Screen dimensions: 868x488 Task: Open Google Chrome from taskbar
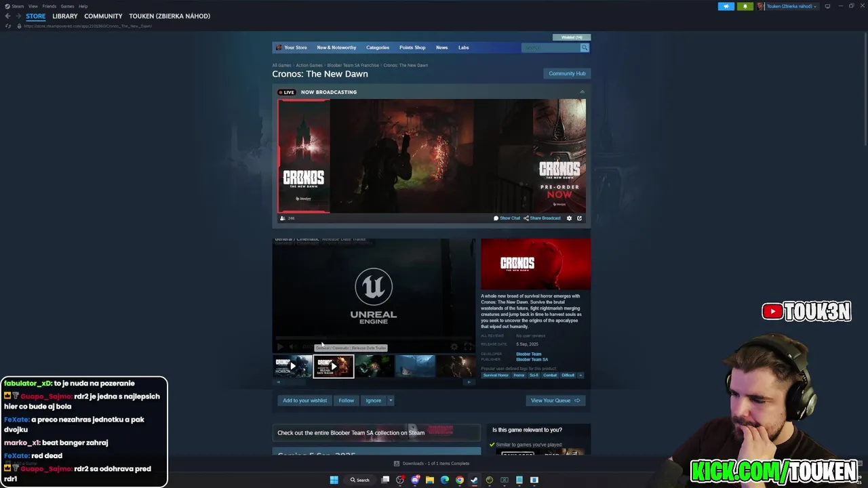click(460, 480)
